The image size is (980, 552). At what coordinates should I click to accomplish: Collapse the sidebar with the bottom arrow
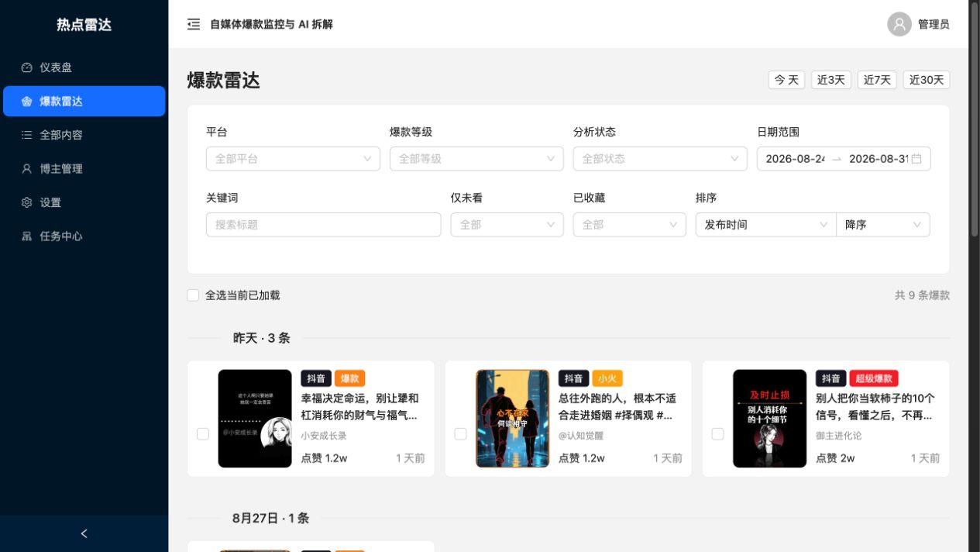[84, 533]
